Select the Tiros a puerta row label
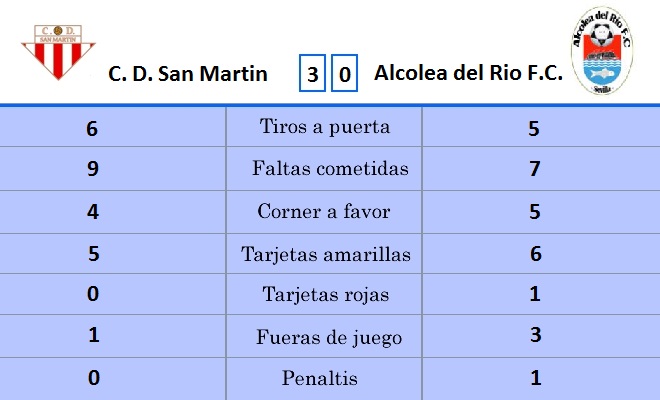Image resolution: width=660 pixels, height=400 pixels. tap(324, 127)
